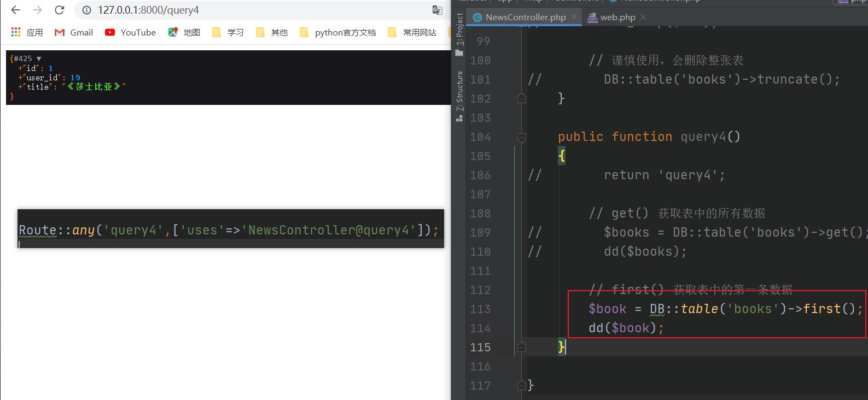Click 'query4' function name on line 104
The height and width of the screenshot is (400, 868).
(x=703, y=137)
